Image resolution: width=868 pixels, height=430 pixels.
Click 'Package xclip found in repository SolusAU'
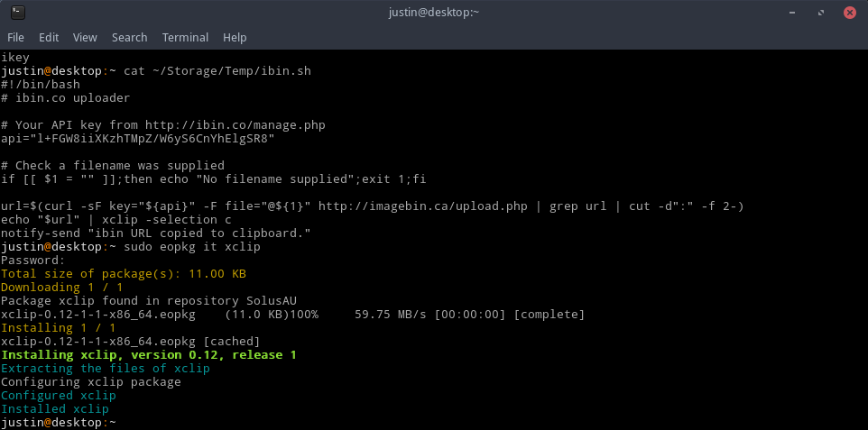click(x=149, y=301)
